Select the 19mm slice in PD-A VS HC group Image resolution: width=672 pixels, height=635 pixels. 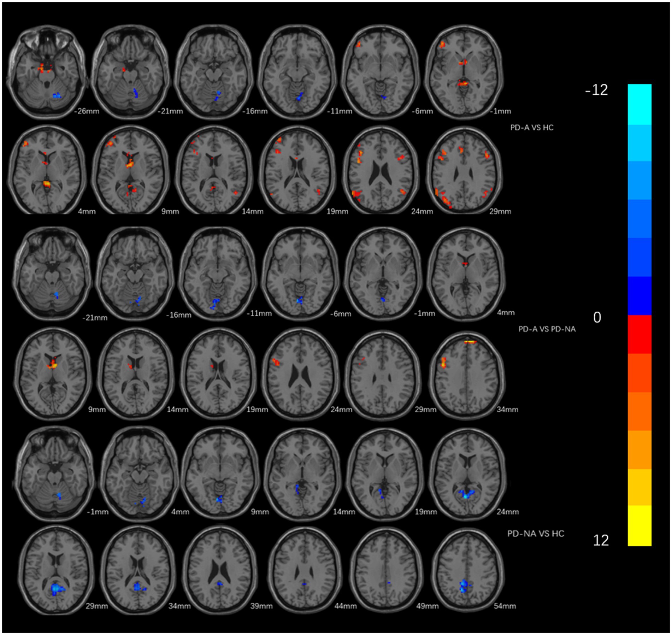tap(298, 170)
